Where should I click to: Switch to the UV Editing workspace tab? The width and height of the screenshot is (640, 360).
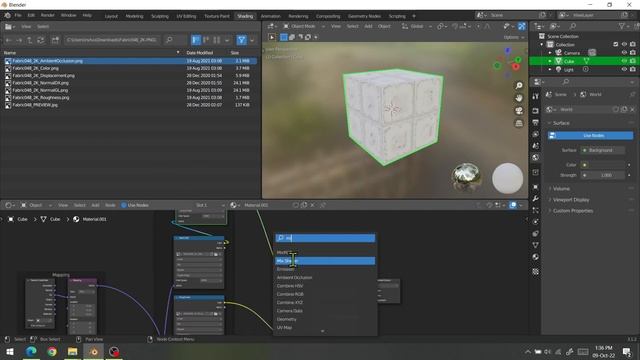(186, 16)
